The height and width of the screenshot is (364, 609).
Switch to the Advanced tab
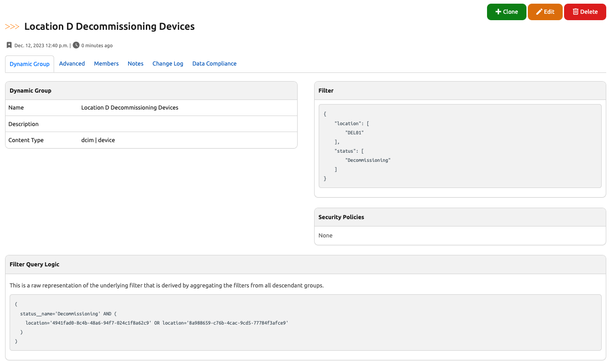(x=72, y=64)
